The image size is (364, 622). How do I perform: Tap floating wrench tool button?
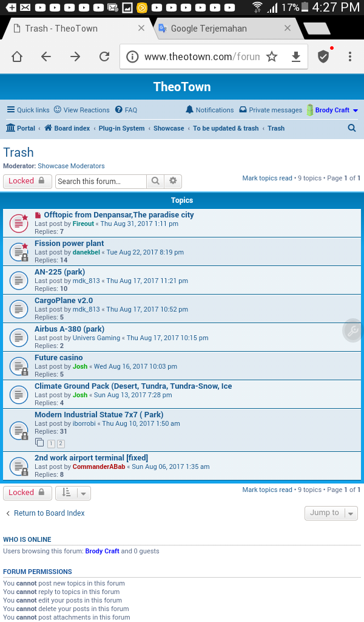352,330
